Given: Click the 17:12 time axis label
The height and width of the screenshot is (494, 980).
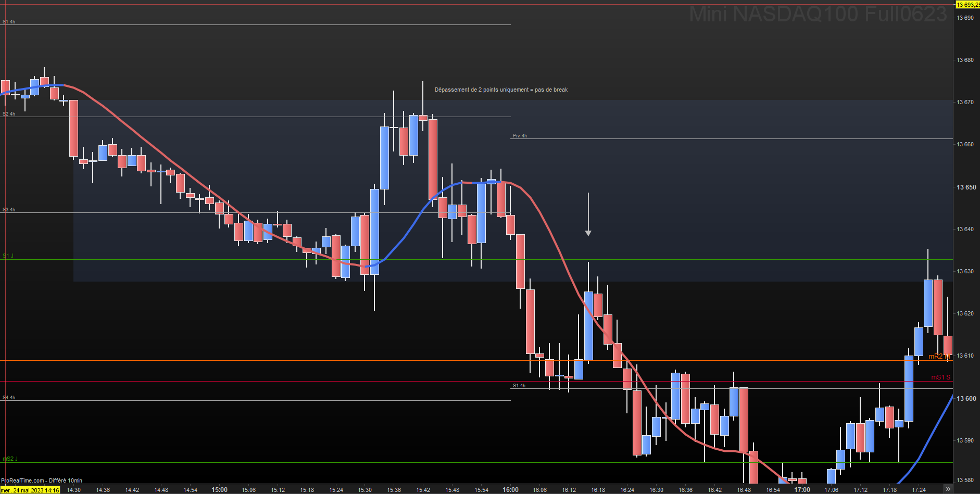Looking at the screenshot, I should coord(861,490).
